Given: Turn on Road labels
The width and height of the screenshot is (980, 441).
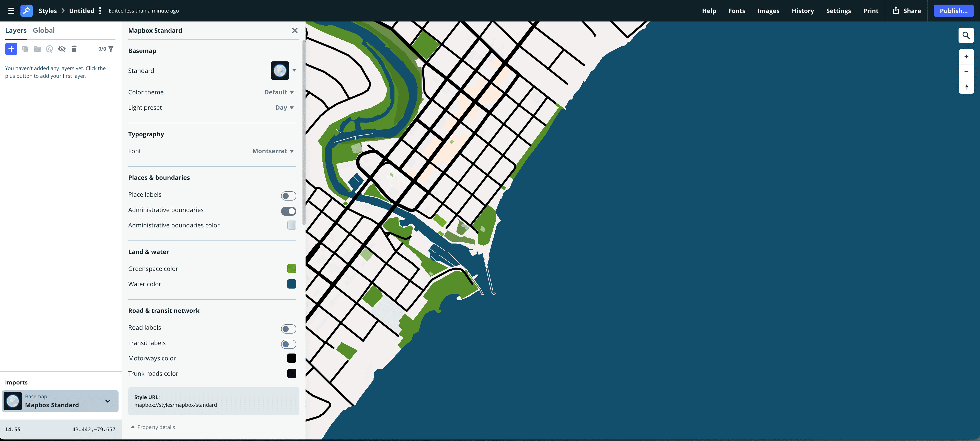Looking at the screenshot, I should click(x=288, y=329).
